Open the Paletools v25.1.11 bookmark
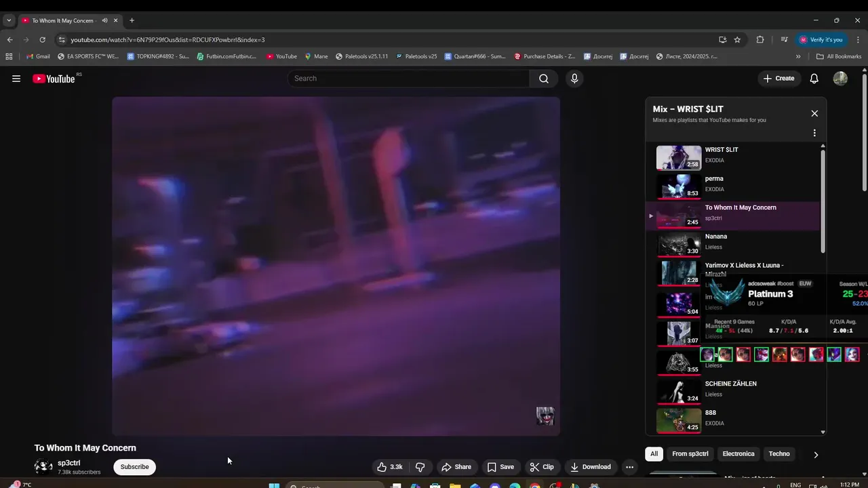868x488 pixels. pyautogui.click(x=362, y=56)
